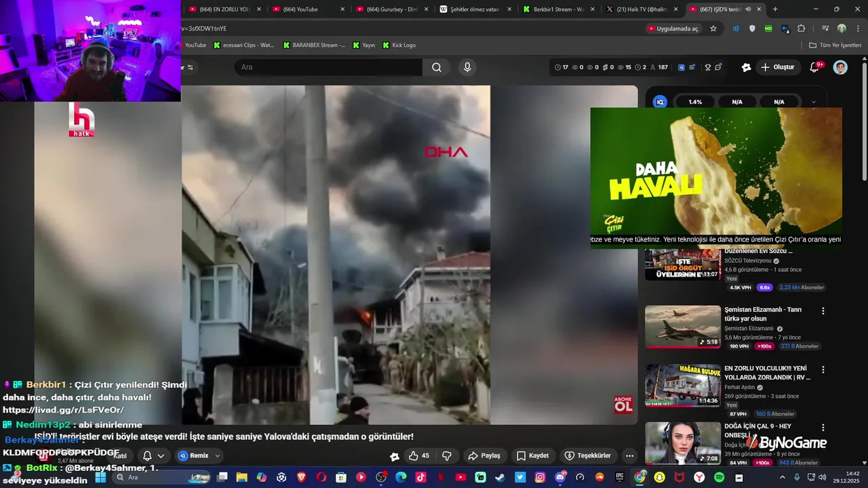Click the sparkle icon beside Oluştur

coord(747,67)
